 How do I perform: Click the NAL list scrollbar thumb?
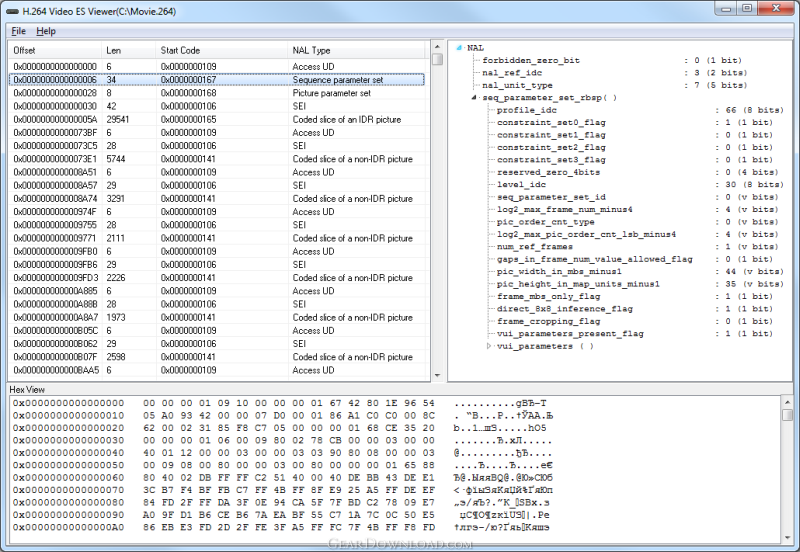coord(437,59)
